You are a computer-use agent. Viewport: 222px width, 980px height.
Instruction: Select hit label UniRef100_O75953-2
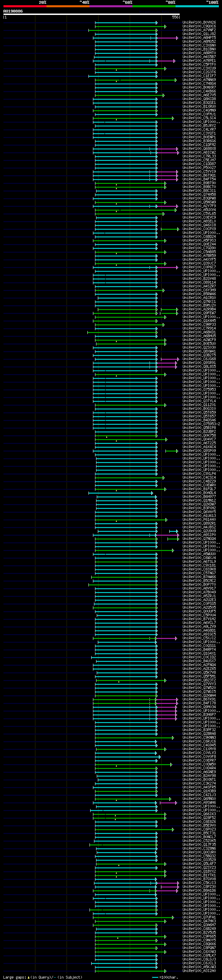tap(201, 424)
